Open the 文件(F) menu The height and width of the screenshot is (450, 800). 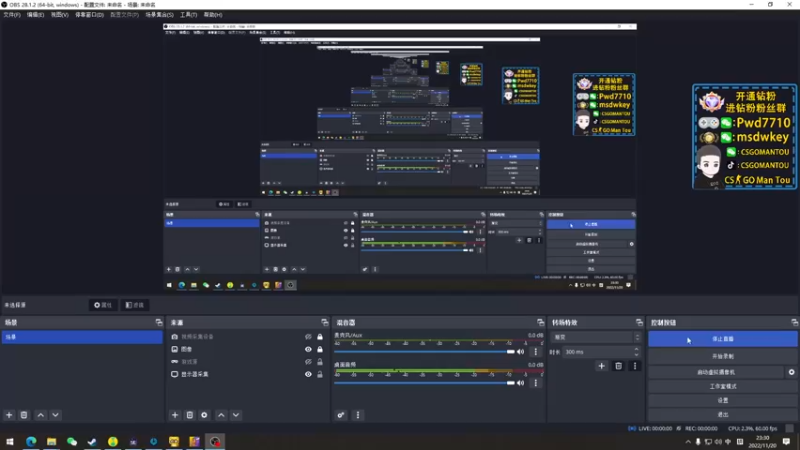[12, 15]
